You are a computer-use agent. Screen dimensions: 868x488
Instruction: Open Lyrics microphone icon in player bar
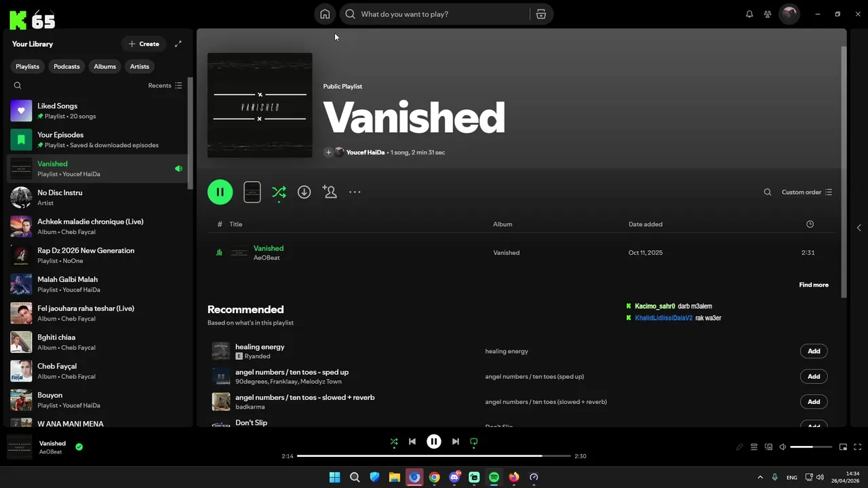[740, 447]
